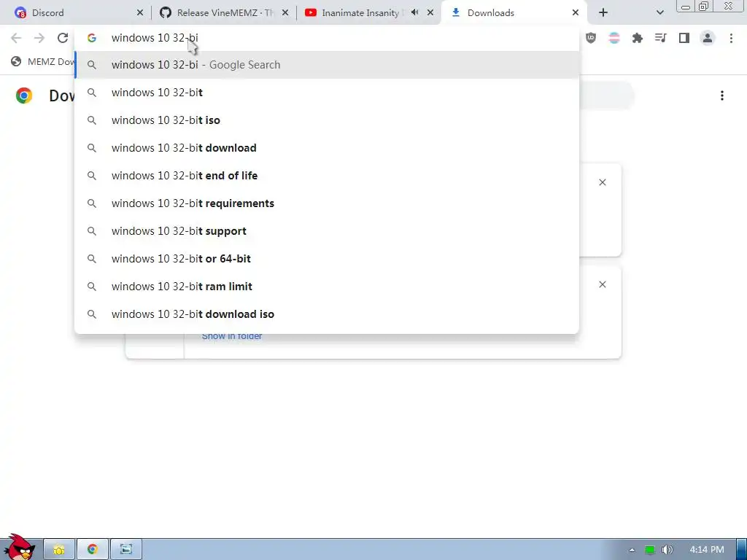Open the third taskbar application icon
Screen dimensions: 747x560
pos(125,549)
